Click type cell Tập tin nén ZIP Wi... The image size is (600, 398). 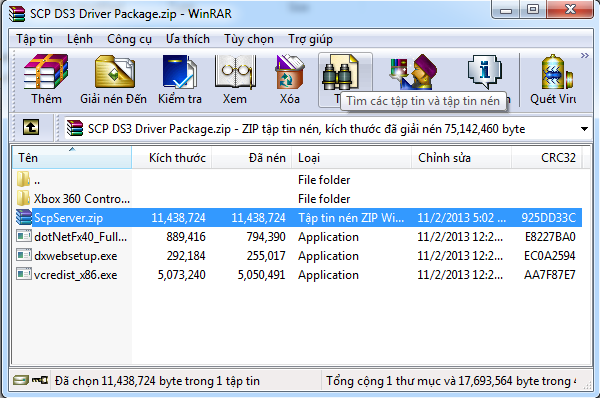click(x=351, y=218)
